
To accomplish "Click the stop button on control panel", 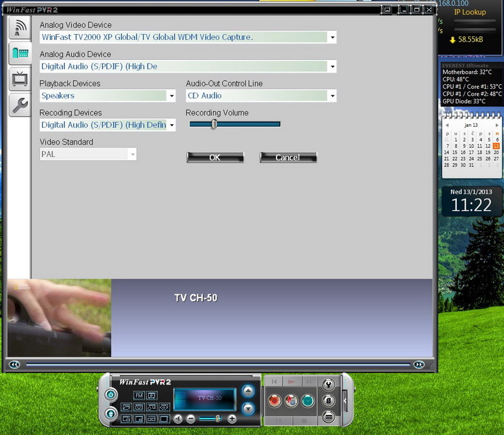I will coord(304,421).
